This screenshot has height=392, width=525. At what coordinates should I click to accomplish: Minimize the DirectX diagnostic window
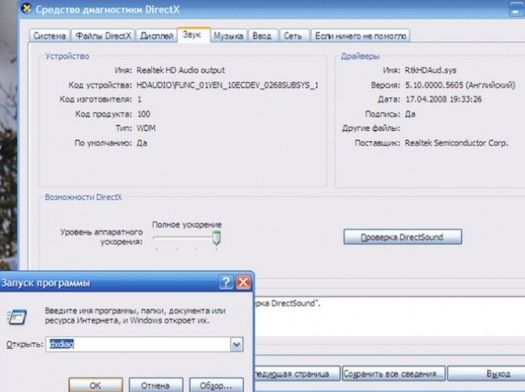point(517,9)
